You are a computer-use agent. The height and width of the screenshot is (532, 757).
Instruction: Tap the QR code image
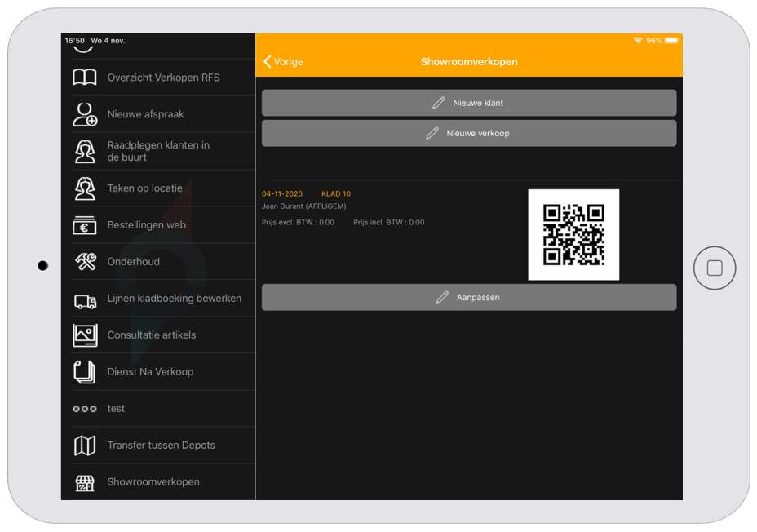point(573,235)
